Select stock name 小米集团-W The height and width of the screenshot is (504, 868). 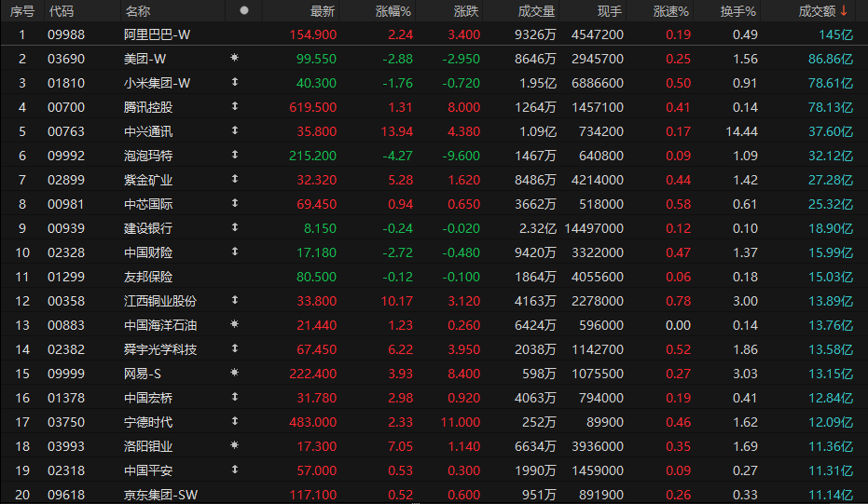coord(158,84)
